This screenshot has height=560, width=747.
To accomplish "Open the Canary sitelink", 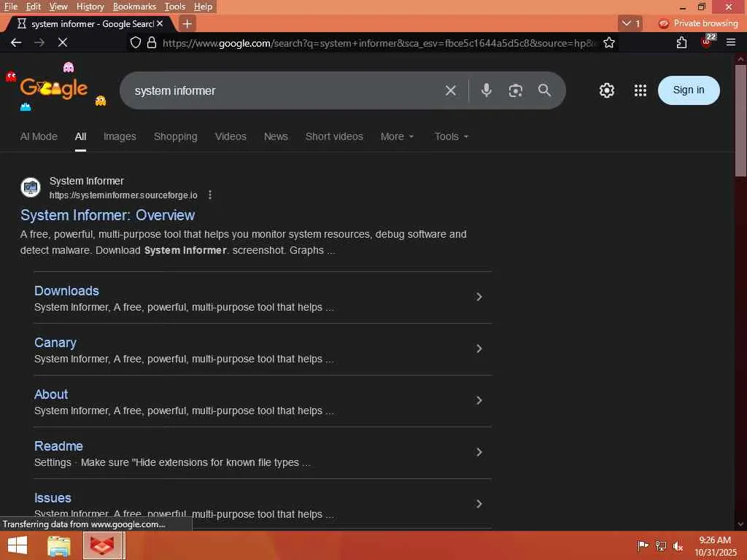I will 55,343.
